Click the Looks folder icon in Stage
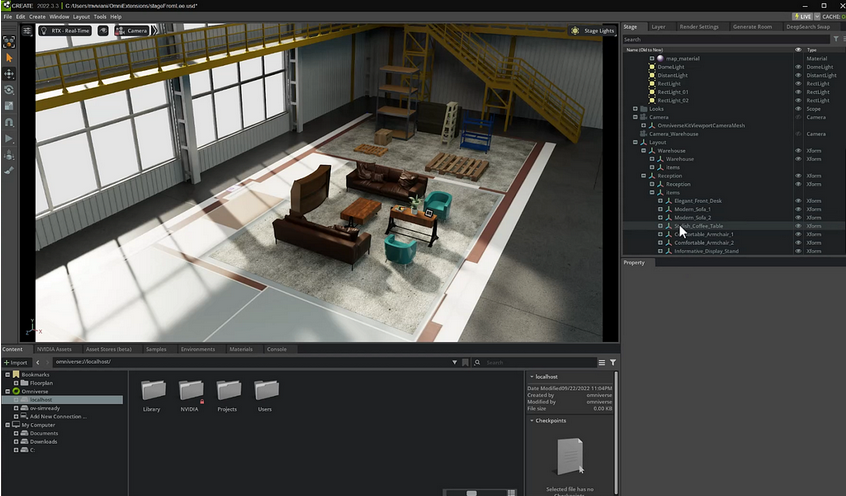The image size is (846, 496). pyautogui.click(x=644, y=108)
